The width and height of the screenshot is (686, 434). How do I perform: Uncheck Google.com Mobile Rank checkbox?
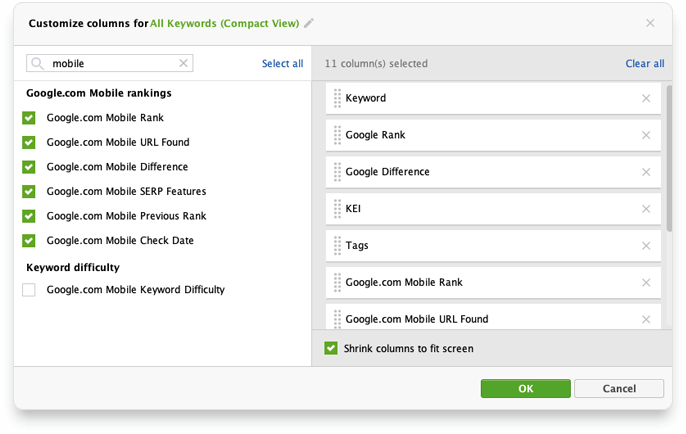[29, 118]
